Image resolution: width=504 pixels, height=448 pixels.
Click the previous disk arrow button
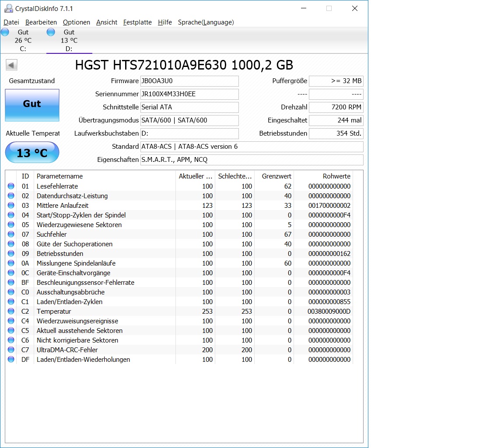11,65
